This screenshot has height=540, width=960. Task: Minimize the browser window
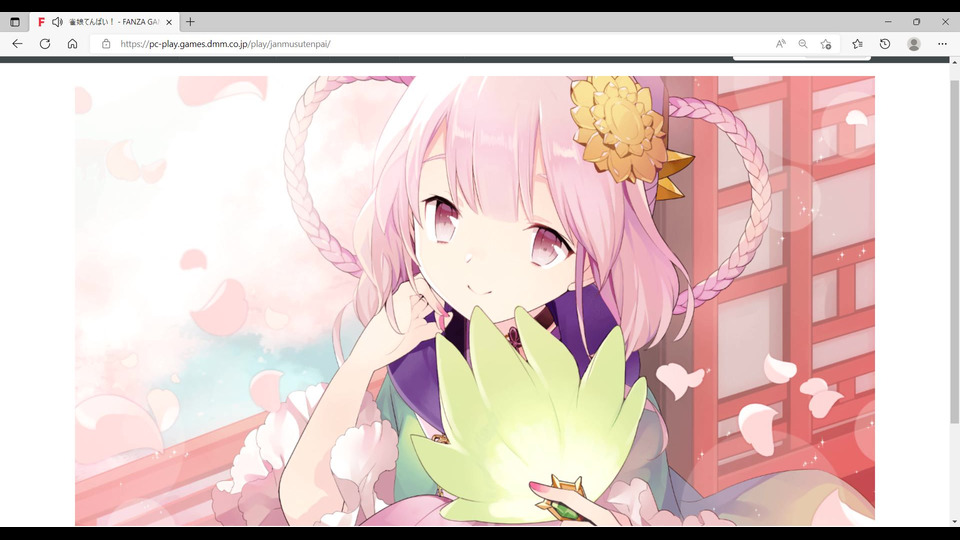[888, 22]
